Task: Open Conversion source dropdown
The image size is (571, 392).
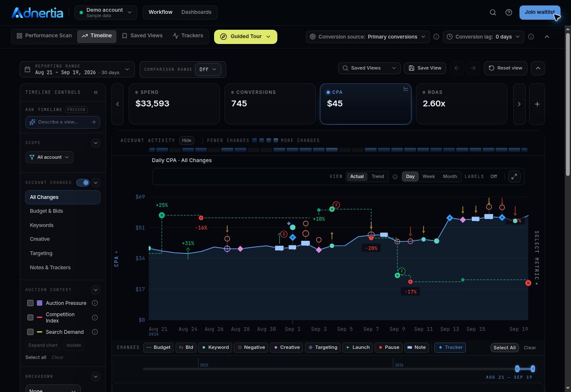Action: [x=367, y=37]
